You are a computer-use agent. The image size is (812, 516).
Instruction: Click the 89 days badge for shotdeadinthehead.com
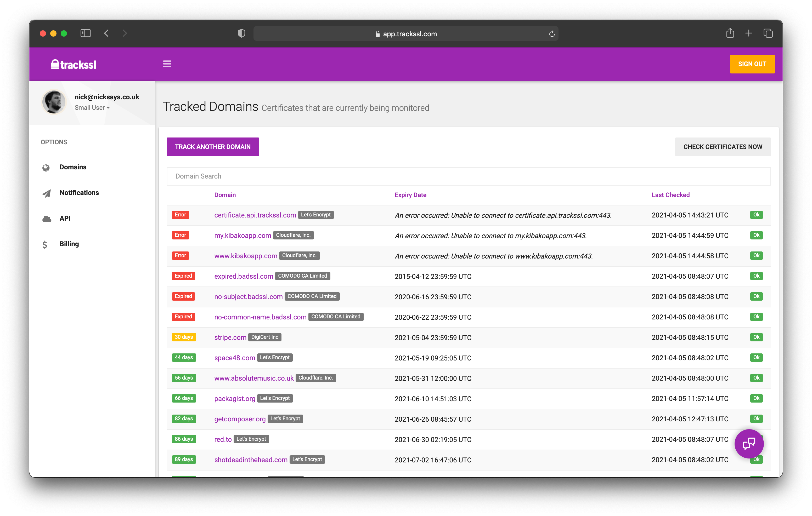[184, 459]
